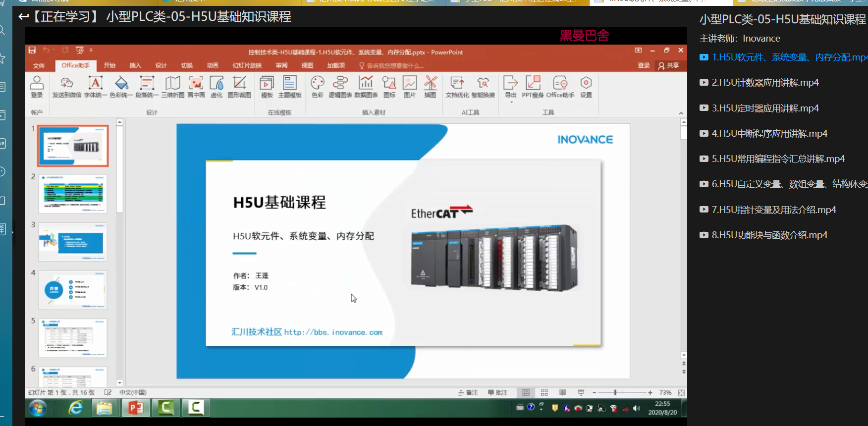Open the 设置 settings icon
The height and width of the screenshot is (426, 868).
pyautogui.click(x=586, y=87)
